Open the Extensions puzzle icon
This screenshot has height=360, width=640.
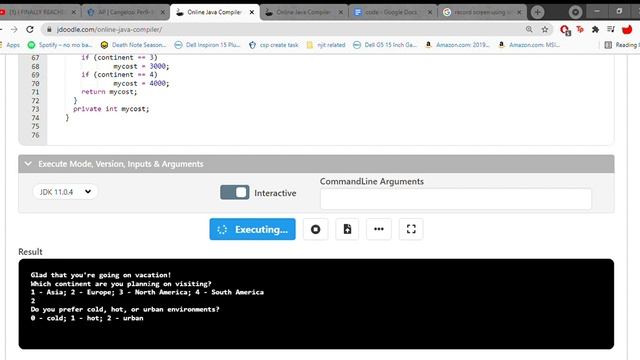596,29
